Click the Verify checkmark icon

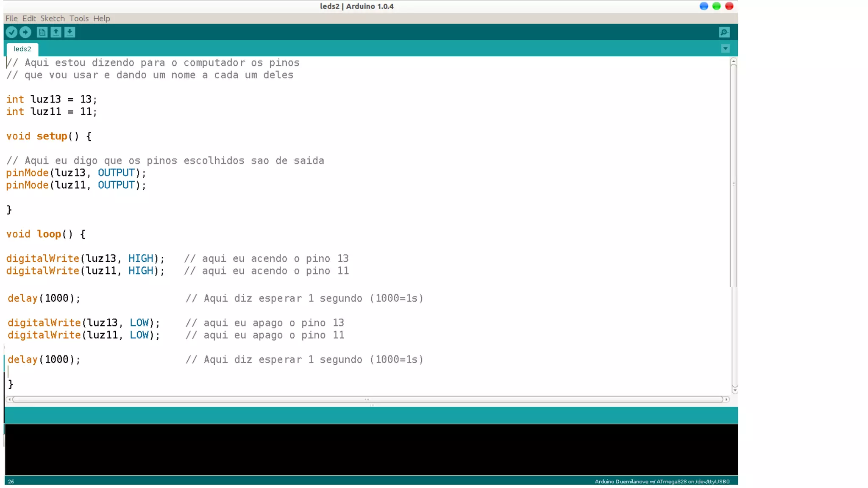[11, 32]
